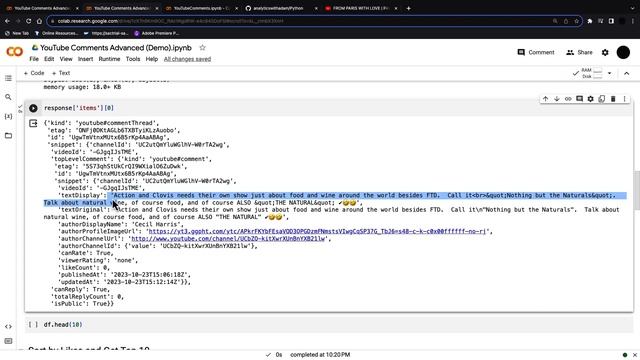The height and width of the screenshot is (360, 640).
Task: Click the 'publishedAt' timestamp line
Action: pos(124,275)
